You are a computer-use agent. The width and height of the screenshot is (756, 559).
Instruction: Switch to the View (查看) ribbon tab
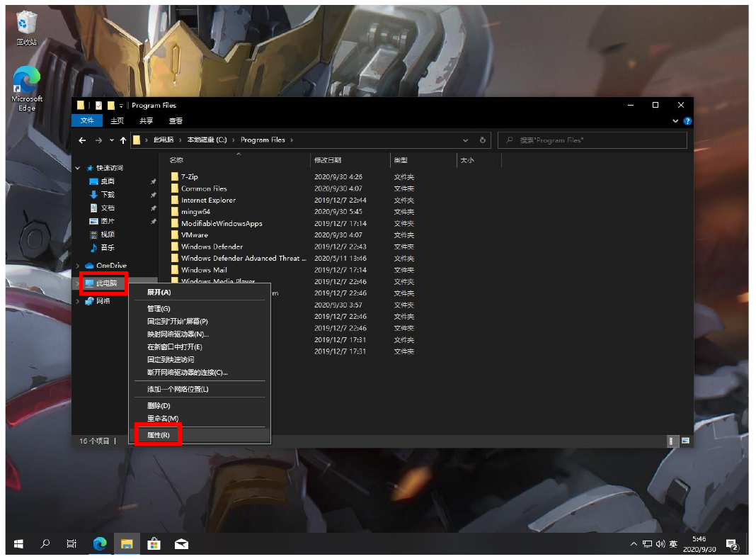[x=176, y=121]
